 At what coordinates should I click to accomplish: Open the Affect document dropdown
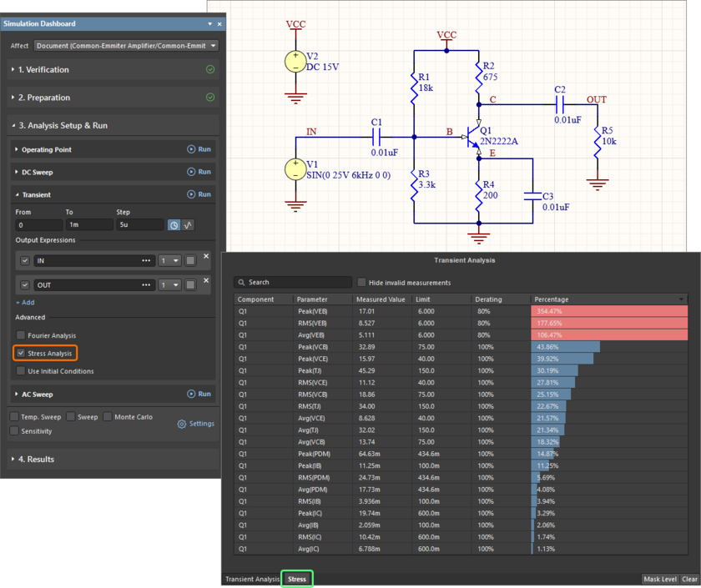126,46
